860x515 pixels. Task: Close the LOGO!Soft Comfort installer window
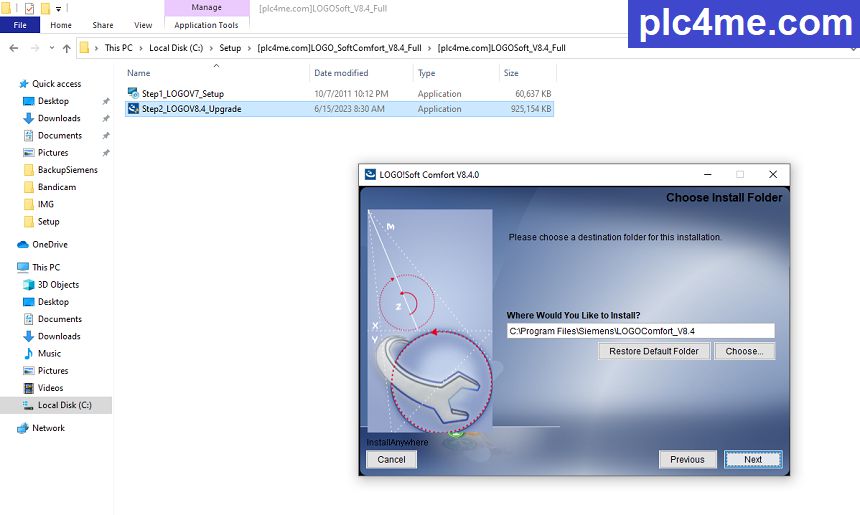point(773,174)
